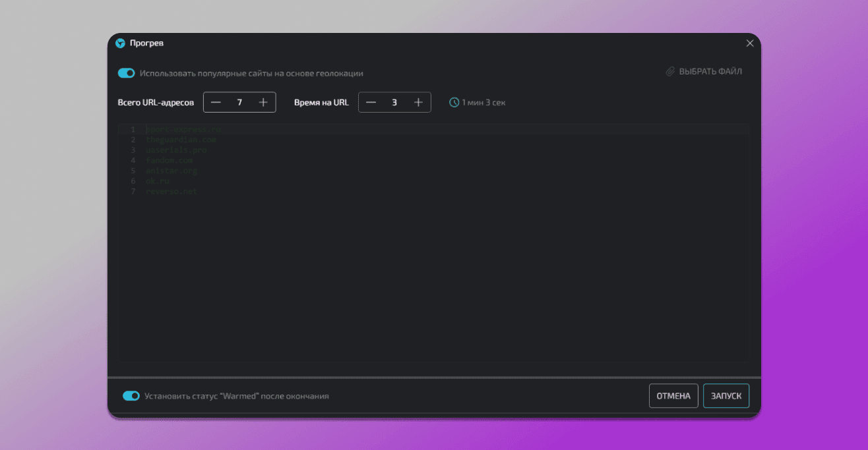Decrease time per URL with minus
Image resolution: width=868 pixels, height=450 pixels.
(x=371, y=102)
